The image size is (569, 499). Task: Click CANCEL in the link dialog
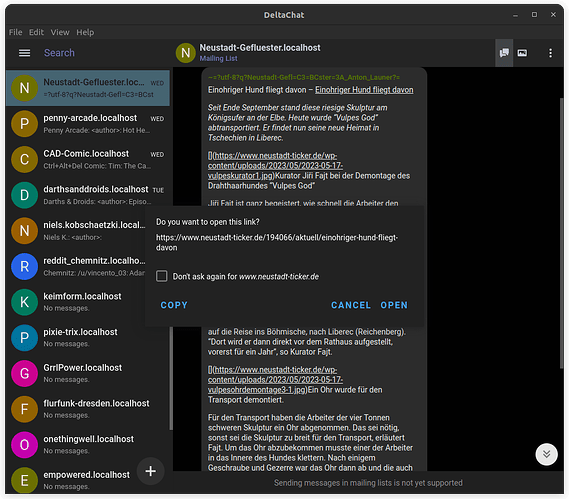351,305
